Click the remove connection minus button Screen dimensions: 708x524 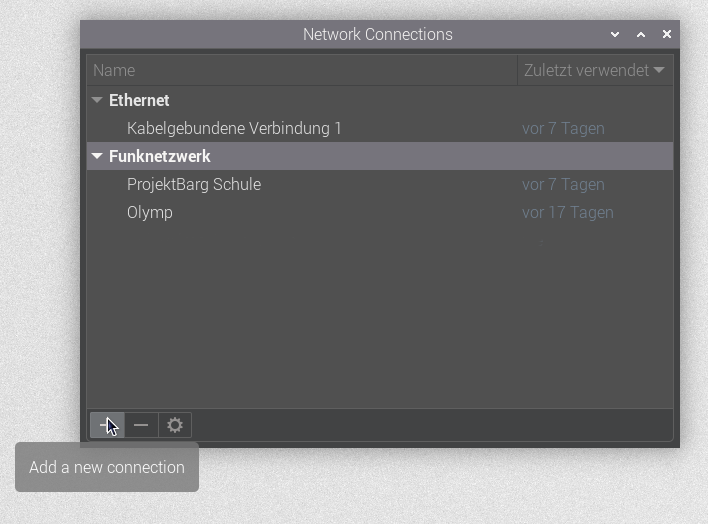coord(141,425)
